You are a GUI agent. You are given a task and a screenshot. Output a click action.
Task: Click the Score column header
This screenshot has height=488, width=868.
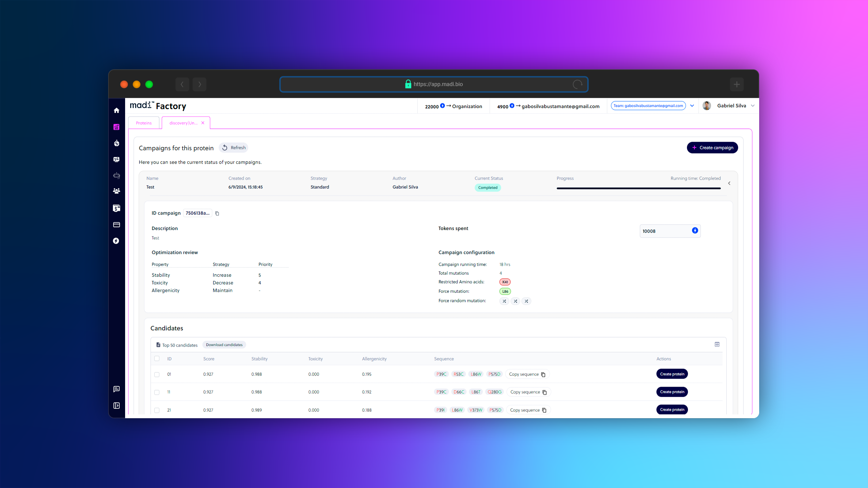[x=209, y=359]
